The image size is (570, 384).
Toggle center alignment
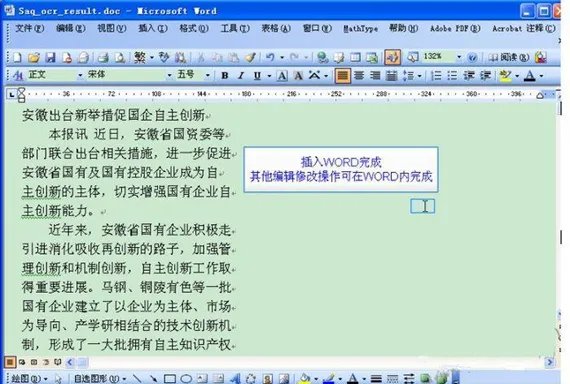pyautogui.click(x=359, y=76)
